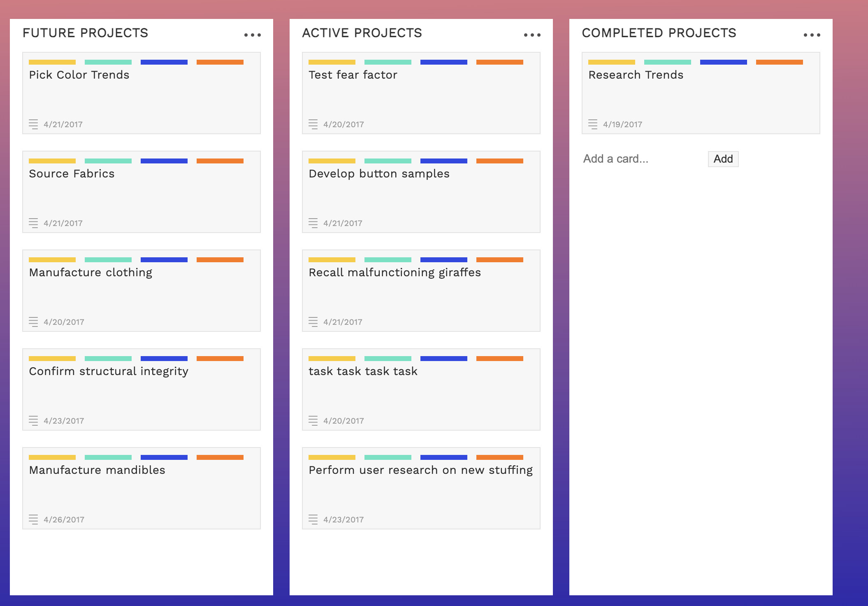Image resolution: width=868 pixels, height=606 pixels.
Task: Select orange label on Research Trends card
Action: [780, 62]
